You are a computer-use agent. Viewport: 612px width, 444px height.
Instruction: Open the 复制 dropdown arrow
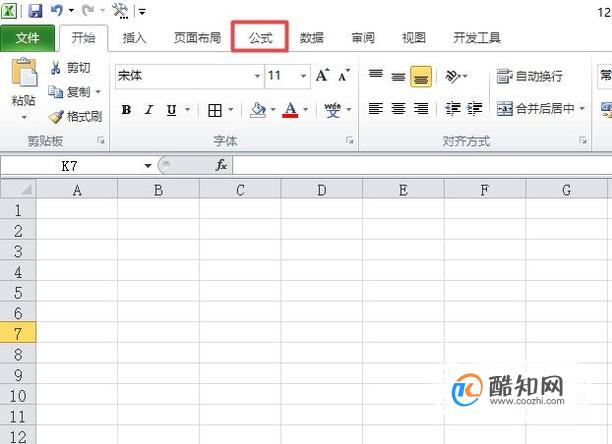(x=98, y=92)
